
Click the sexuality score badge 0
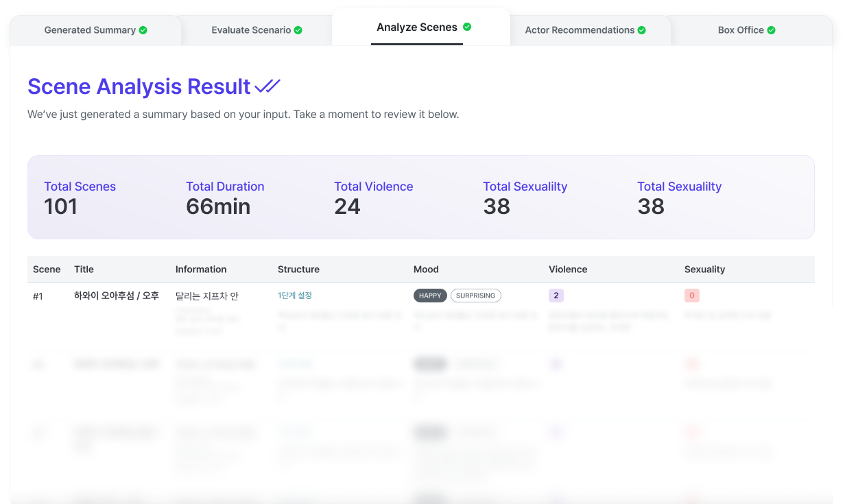coord(692,296)
